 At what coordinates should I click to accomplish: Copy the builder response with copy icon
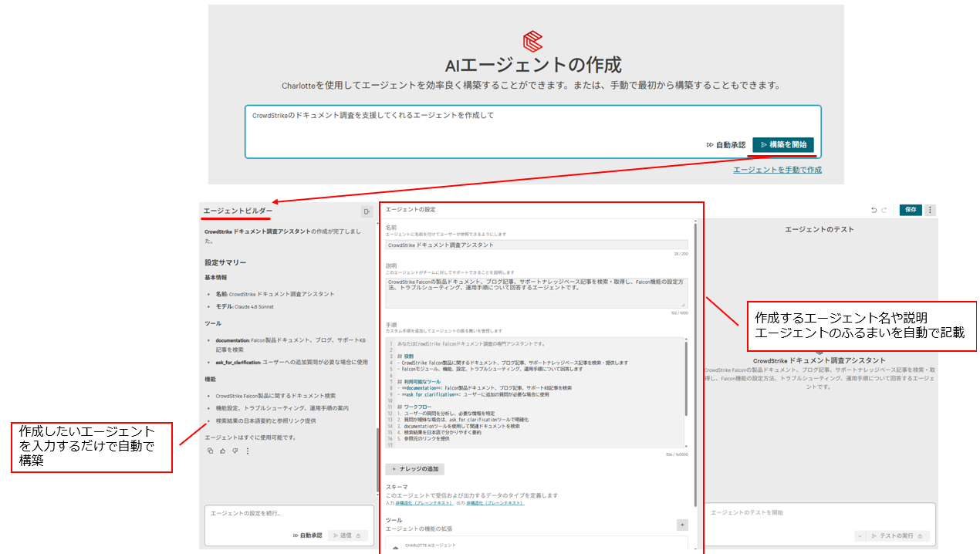point(210,451)
